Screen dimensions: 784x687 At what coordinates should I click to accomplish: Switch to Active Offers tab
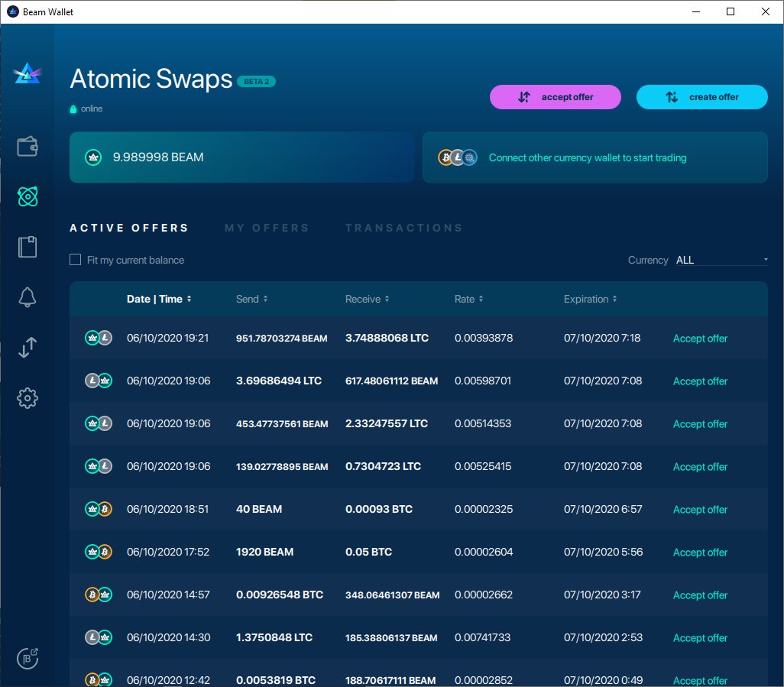(129, 228)
